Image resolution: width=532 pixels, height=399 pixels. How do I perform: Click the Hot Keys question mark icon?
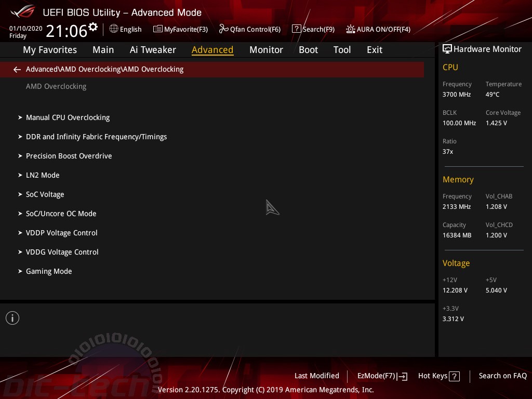[x=454, y=376]
